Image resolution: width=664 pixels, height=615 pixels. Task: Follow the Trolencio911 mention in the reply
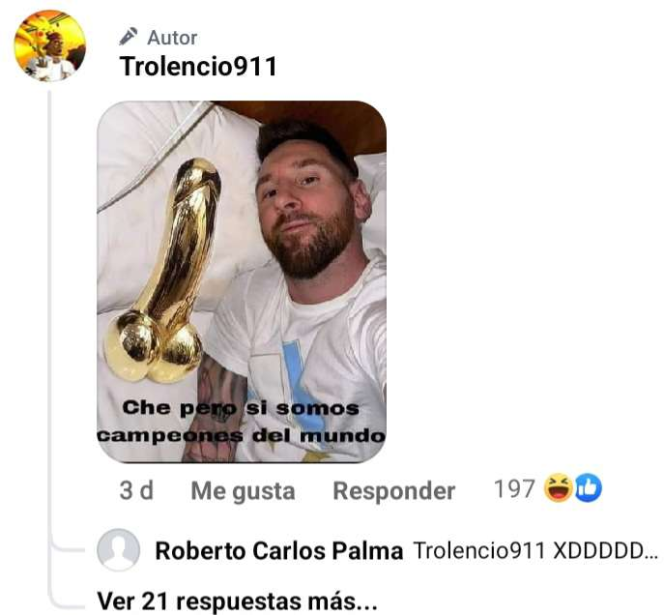click(x=479, y=551)
